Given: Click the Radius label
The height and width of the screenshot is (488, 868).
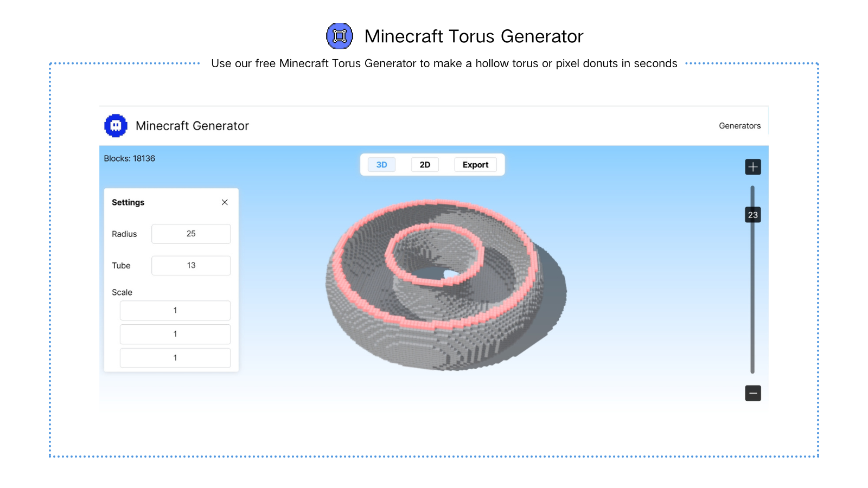Looking at the screenshot, I should pyautogui.click(x=124, y=234).
